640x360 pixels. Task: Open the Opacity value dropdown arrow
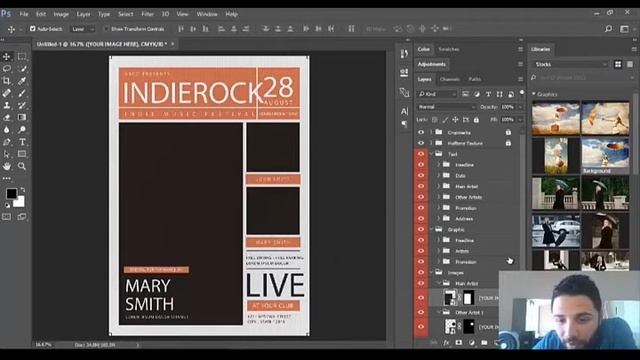click(x=520, y=107)
